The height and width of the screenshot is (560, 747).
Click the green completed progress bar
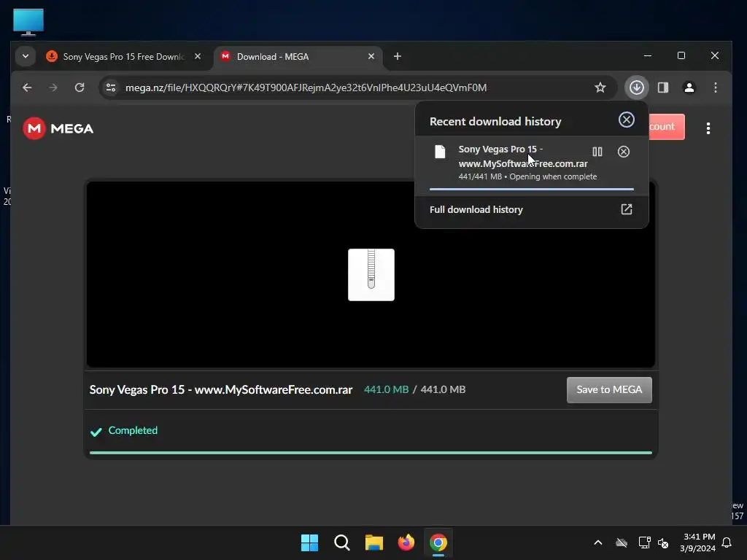tap(371, 453)
